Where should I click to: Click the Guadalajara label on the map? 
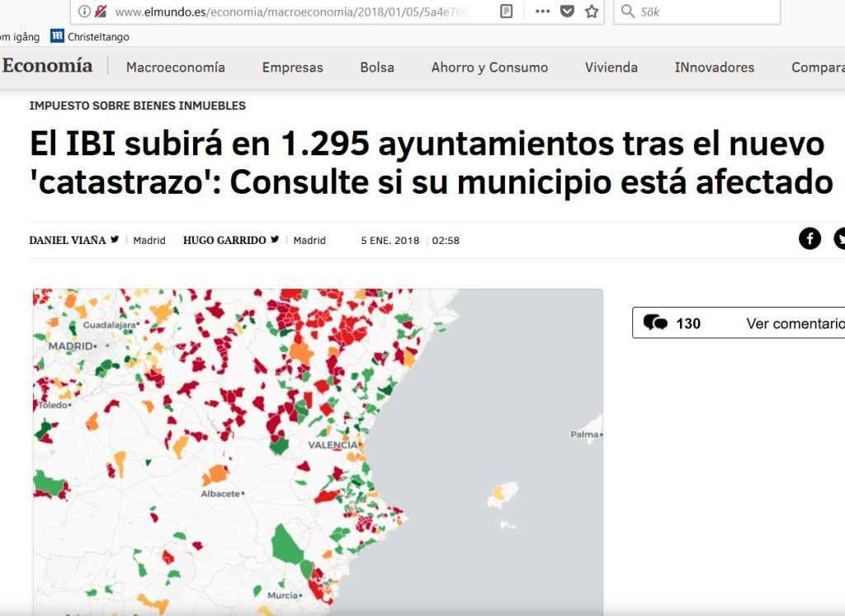pyautogui.click(x=110, y=325)
